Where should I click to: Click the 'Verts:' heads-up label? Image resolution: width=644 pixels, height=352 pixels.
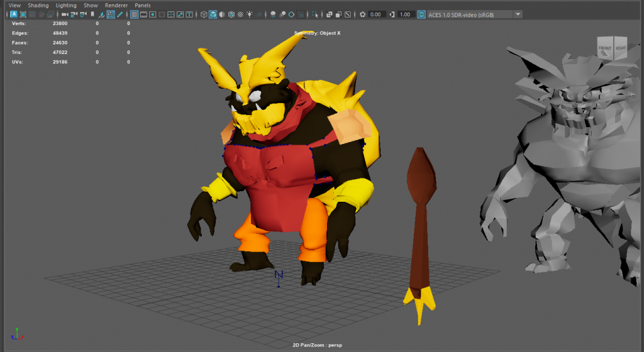(x=19, y=23)
